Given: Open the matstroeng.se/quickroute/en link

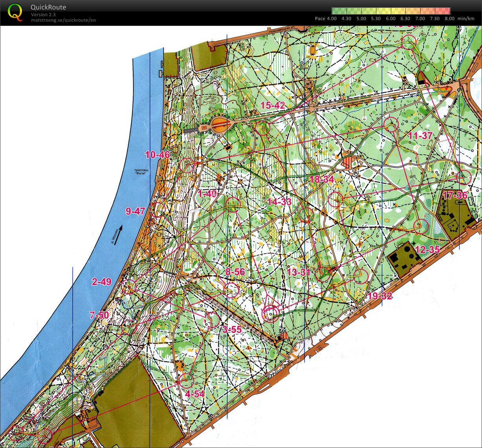Looking at the screenshot, I should (x=63, y=20).
